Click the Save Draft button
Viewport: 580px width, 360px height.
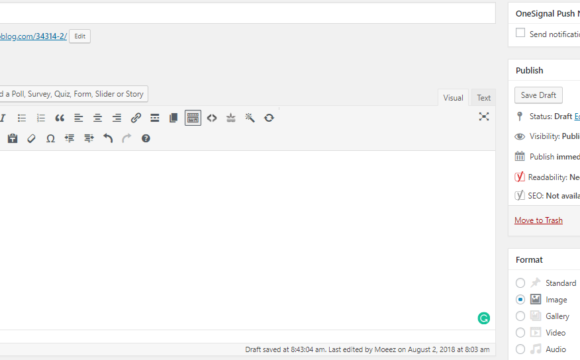[x=538, y=95]
